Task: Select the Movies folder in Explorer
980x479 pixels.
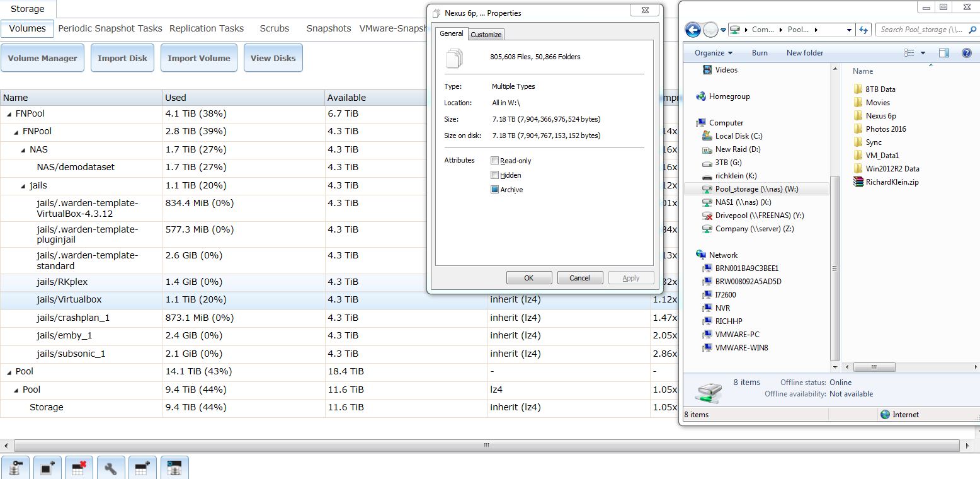Action: point(871,103)
